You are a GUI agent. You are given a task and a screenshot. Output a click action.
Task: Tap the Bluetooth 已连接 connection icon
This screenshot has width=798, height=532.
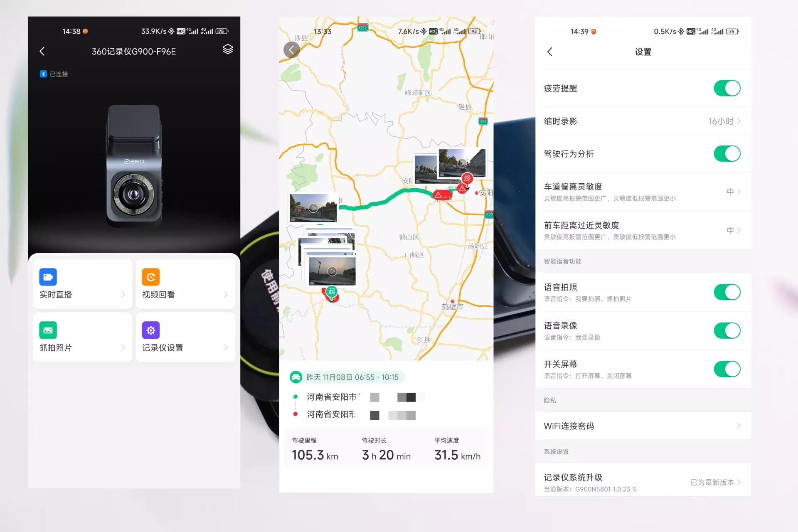[43, 74]
